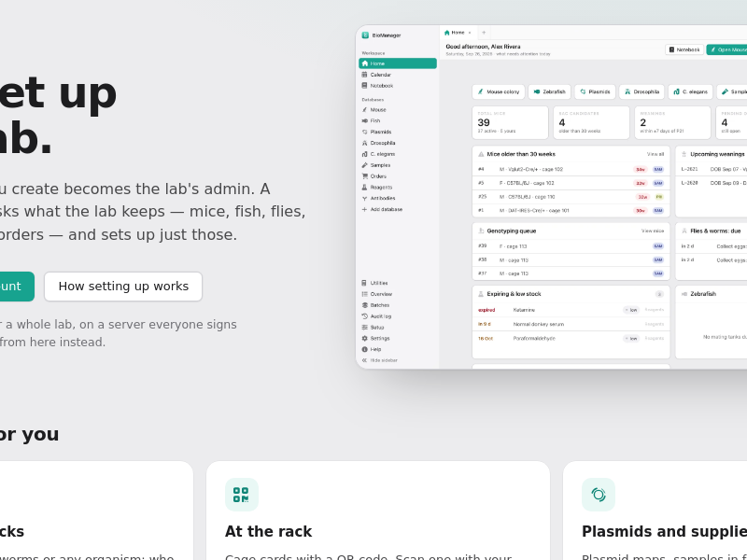Click the plasmid ring icon above Plasmids and supplies

point(599,495)
